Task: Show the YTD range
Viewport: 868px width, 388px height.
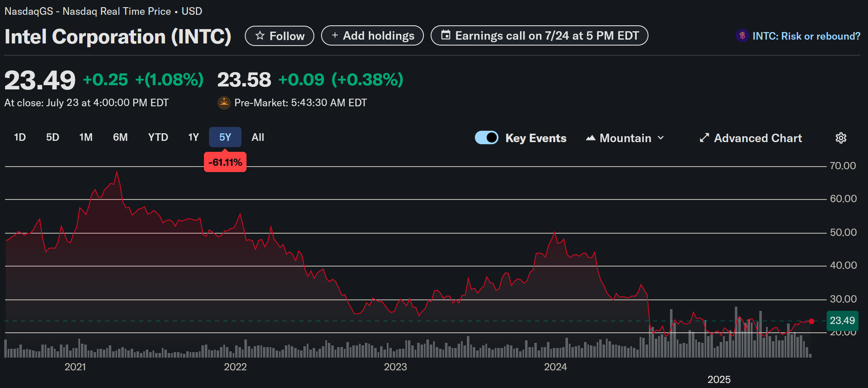Action: point(158,137)
